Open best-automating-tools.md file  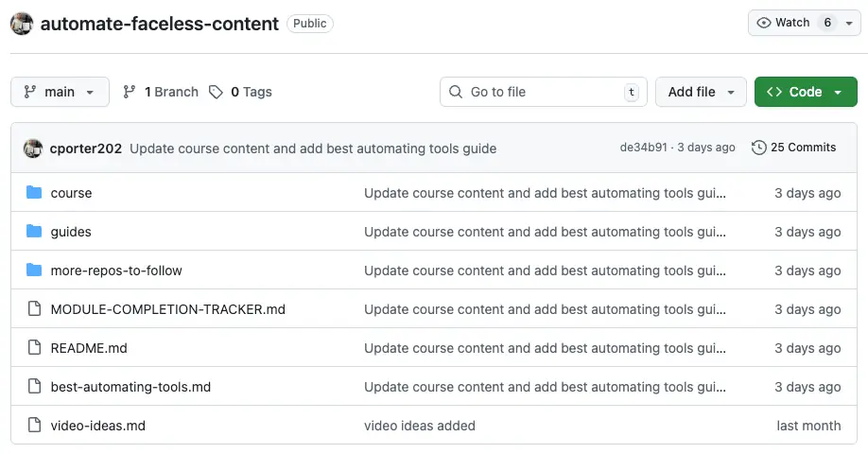(x=130, y=387)
